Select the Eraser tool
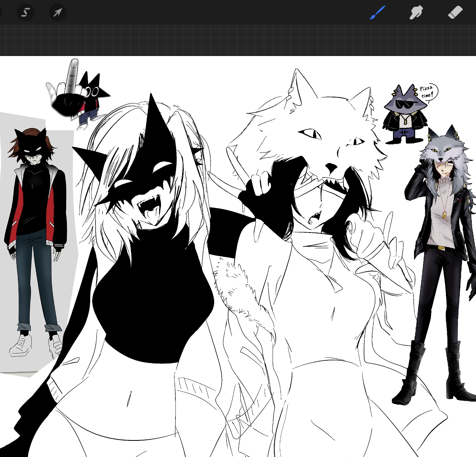 [x=455, y=13]
